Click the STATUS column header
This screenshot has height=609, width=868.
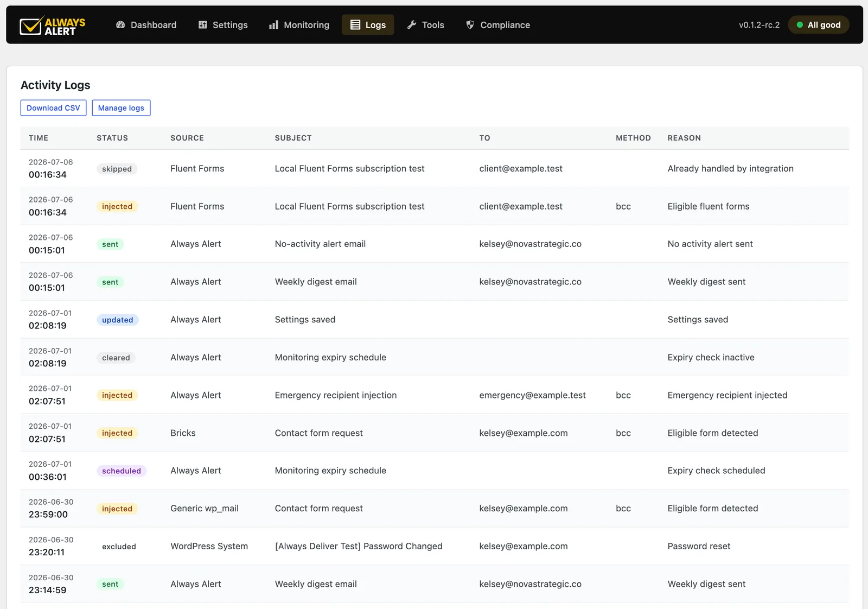click(112, 138)
